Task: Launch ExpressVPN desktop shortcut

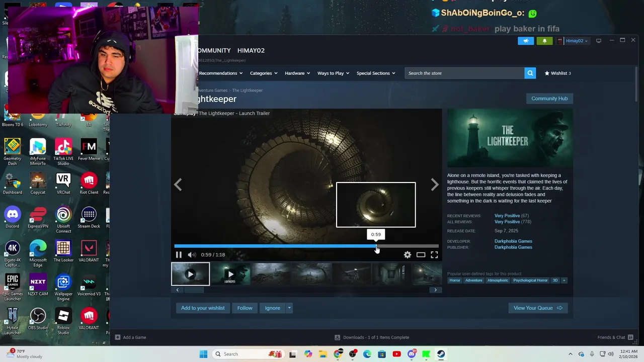Action: 38,218
